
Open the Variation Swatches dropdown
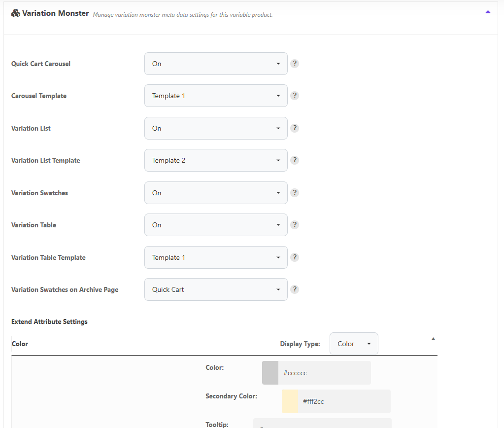point(216,193)
